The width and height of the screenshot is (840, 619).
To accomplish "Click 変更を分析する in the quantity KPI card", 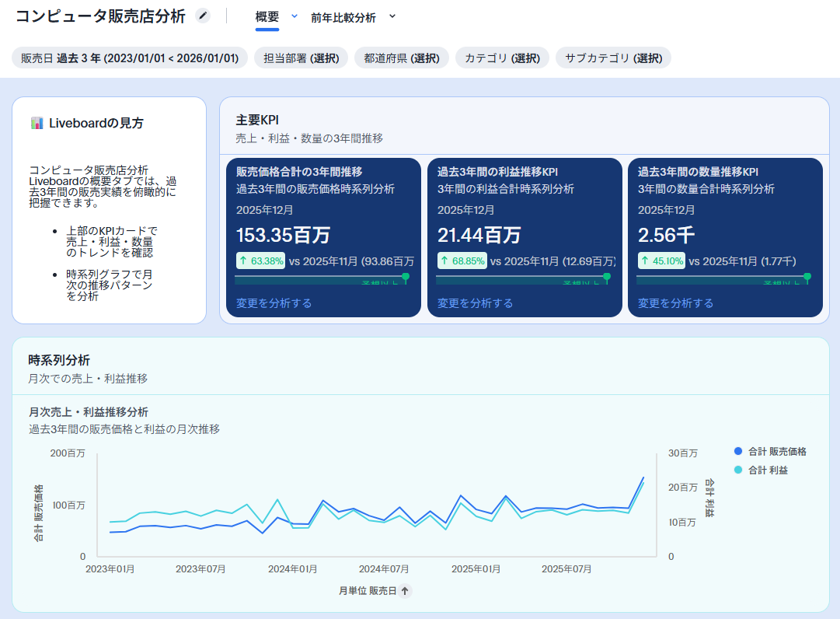I will click(675, 303).
